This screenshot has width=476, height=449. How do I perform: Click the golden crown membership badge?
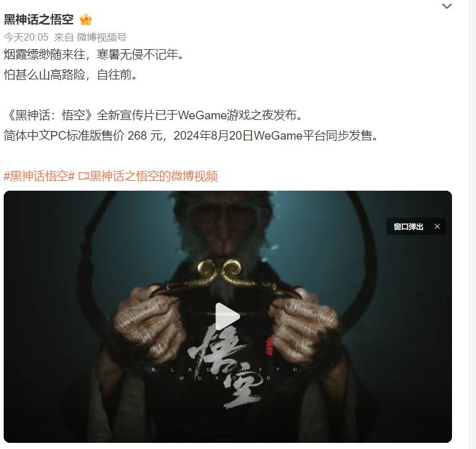click(x=85, y=20)
